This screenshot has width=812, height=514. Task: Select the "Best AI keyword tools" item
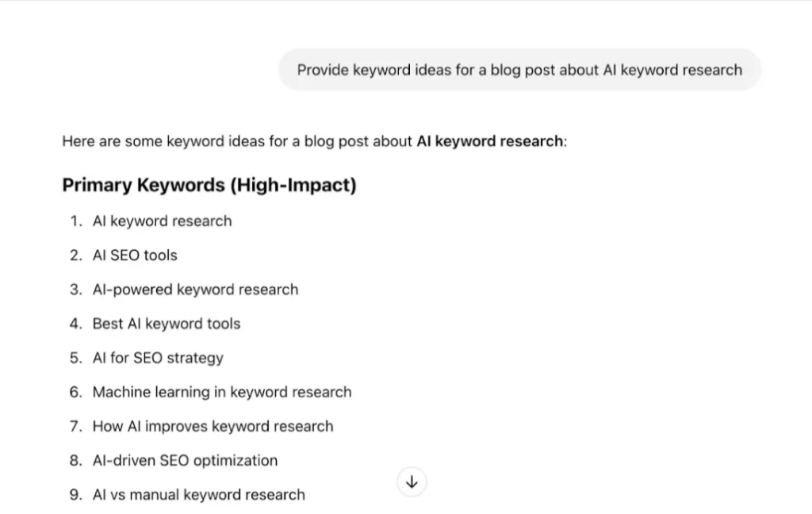(x=166, y=324)
